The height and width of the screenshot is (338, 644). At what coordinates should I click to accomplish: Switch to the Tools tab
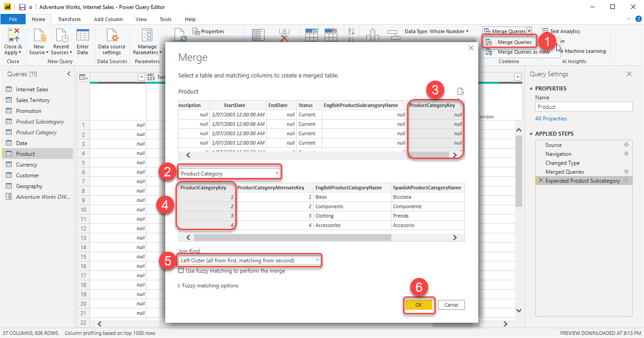click(x=166, y=19)
